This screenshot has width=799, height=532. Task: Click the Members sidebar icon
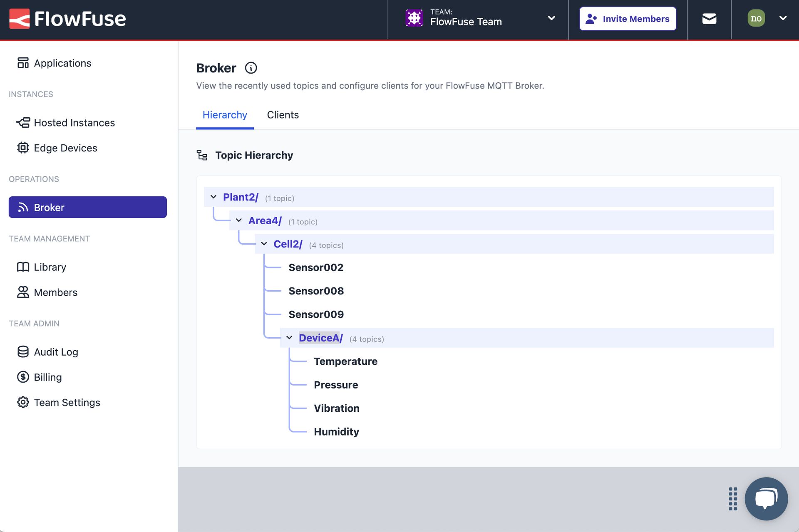(22, 292)
